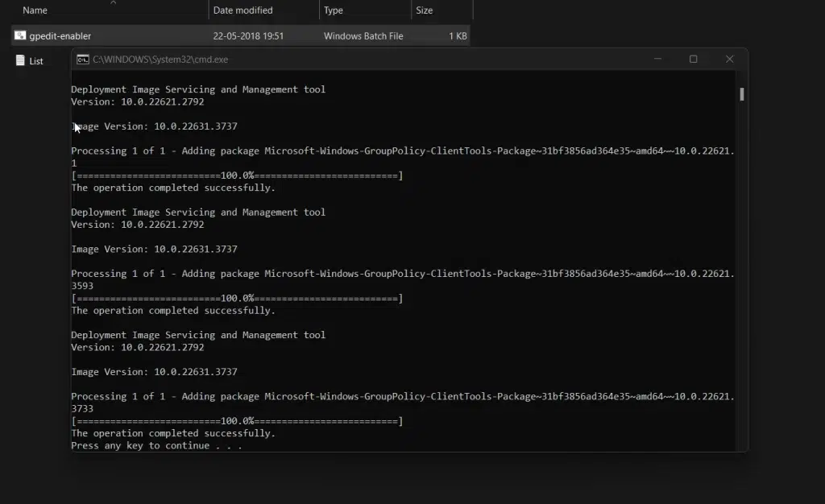
Task: Click the date 22-05-2018 19:51 cell
Action: click(x=248, y=36)
